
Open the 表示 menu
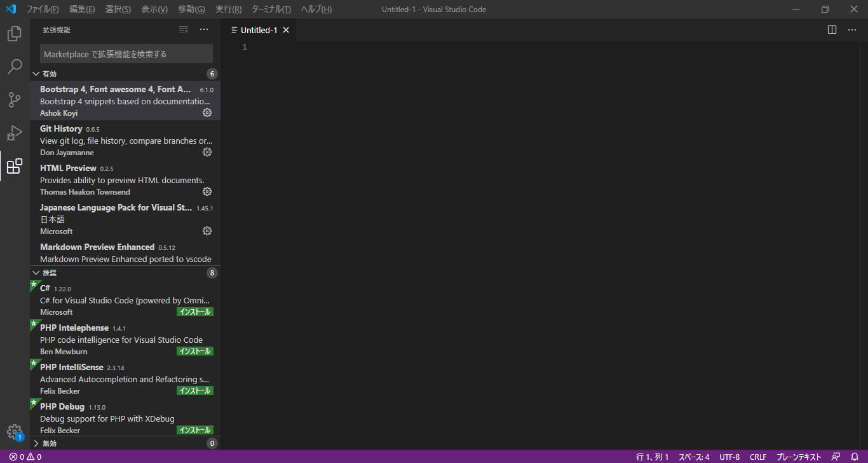154,9
